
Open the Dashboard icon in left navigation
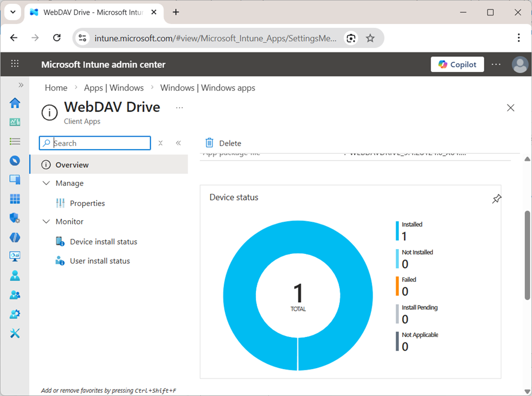15,122
